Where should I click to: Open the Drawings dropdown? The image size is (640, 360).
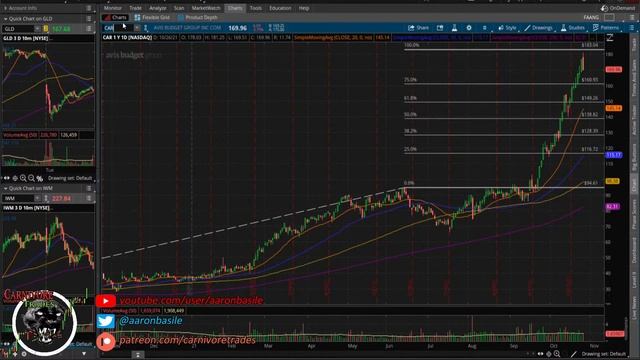point(538,28)
